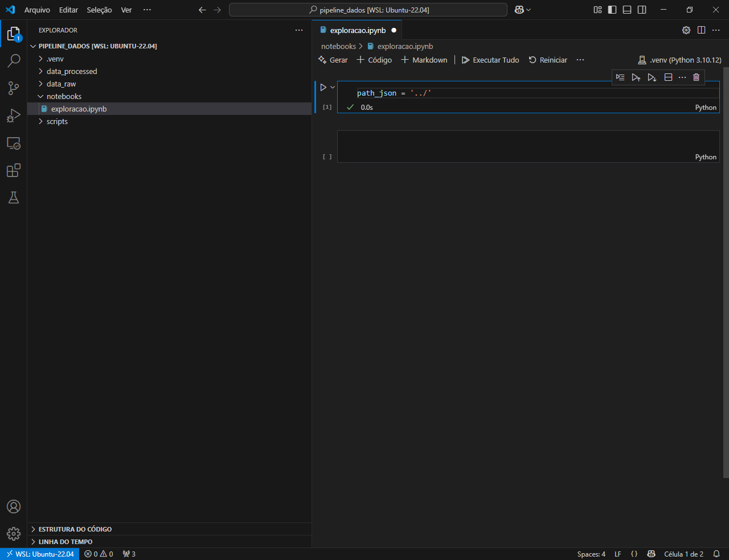Collapse the notebooks folder
Viewport: 729px width, 560px height.
click(x=169, y=96)
